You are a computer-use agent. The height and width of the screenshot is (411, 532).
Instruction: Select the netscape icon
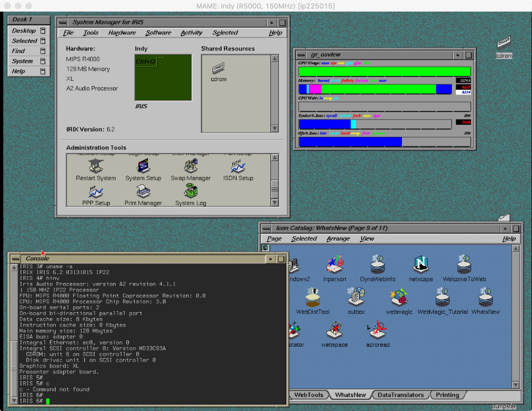pyautogui.click(x=421, y=264)
